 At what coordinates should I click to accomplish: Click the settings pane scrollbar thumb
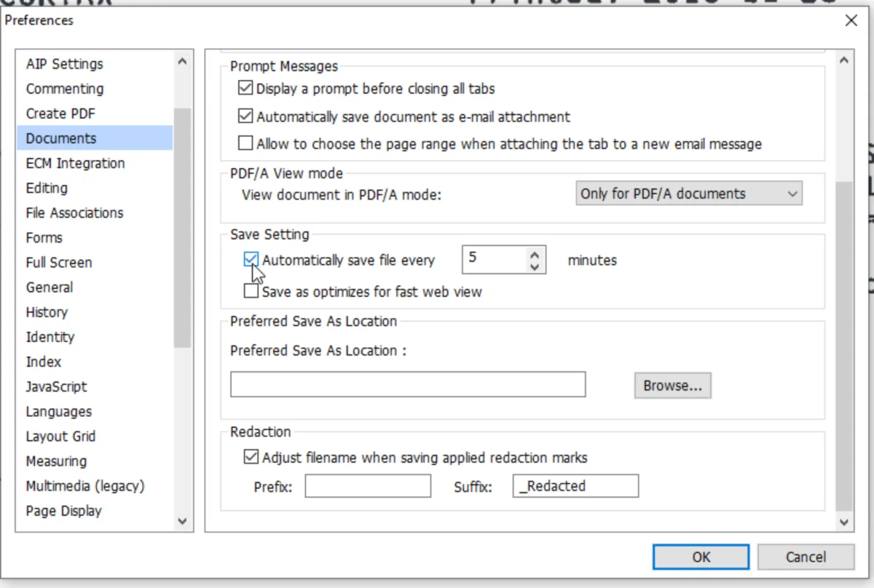point(843,346)
